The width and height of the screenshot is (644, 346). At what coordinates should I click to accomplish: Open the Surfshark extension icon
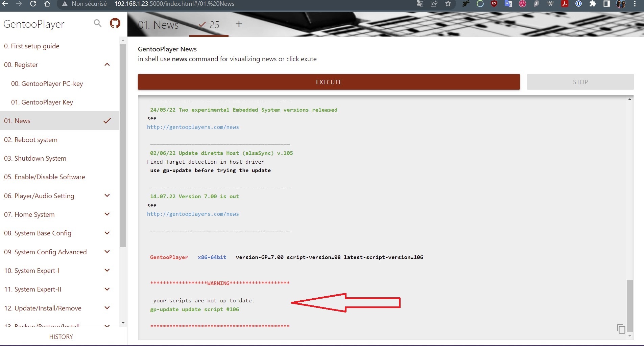[536, 4]
